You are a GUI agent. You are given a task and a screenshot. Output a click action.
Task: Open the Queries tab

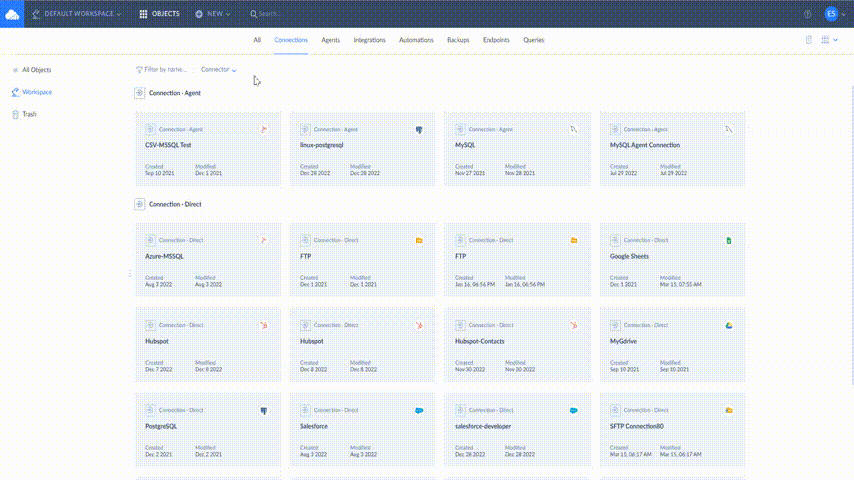[534, 40]
